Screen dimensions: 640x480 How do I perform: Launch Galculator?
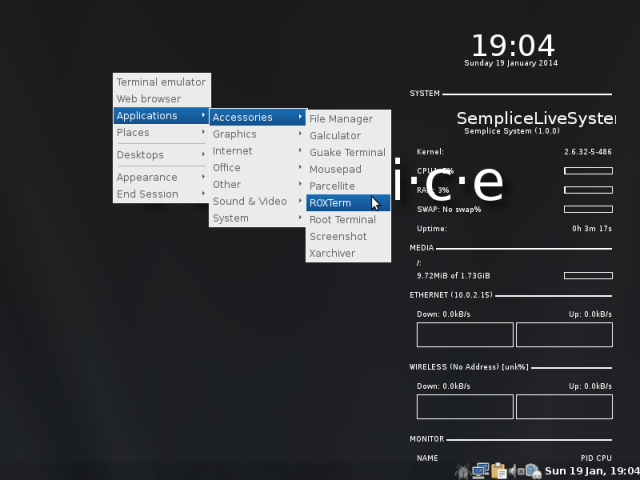coord(348,136)
